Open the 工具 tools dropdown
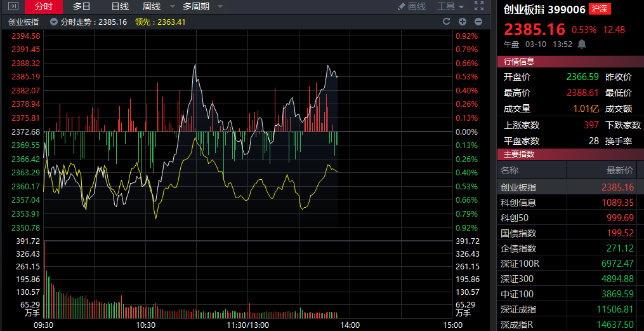 450,6
